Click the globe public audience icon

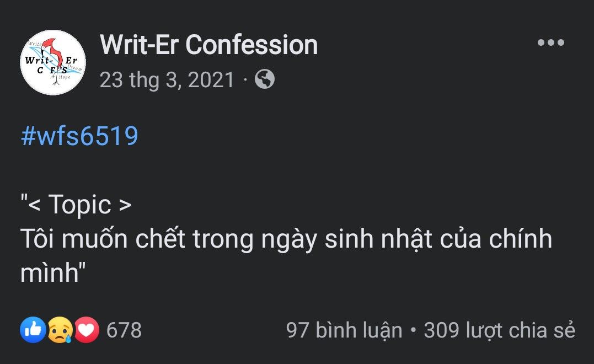[x=264, y=79]
